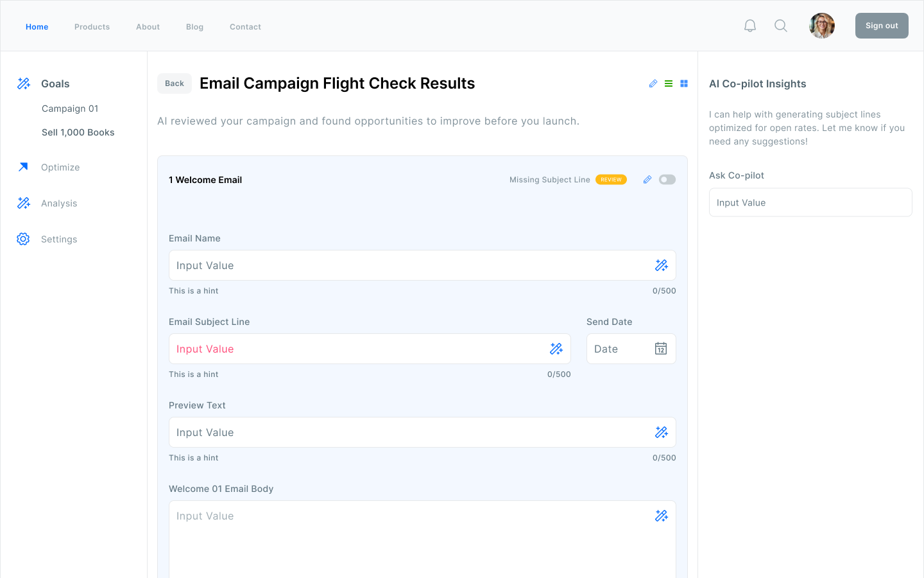This screenshot has height=578, width=924.
Task: Open the Contact nav item
Action: (245, 27)
